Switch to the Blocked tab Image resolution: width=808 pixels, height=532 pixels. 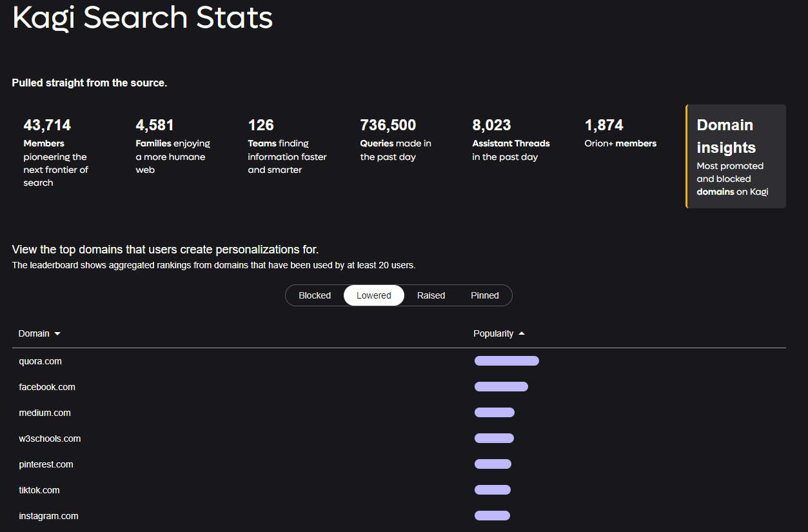[x=315, y=295]
